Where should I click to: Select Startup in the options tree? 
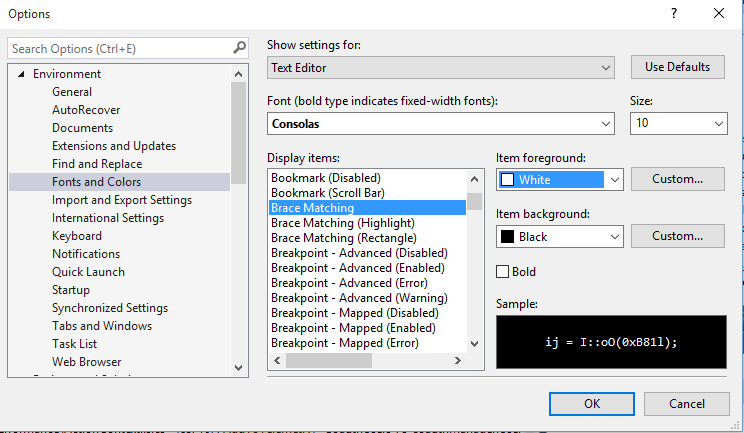point(71,290)
